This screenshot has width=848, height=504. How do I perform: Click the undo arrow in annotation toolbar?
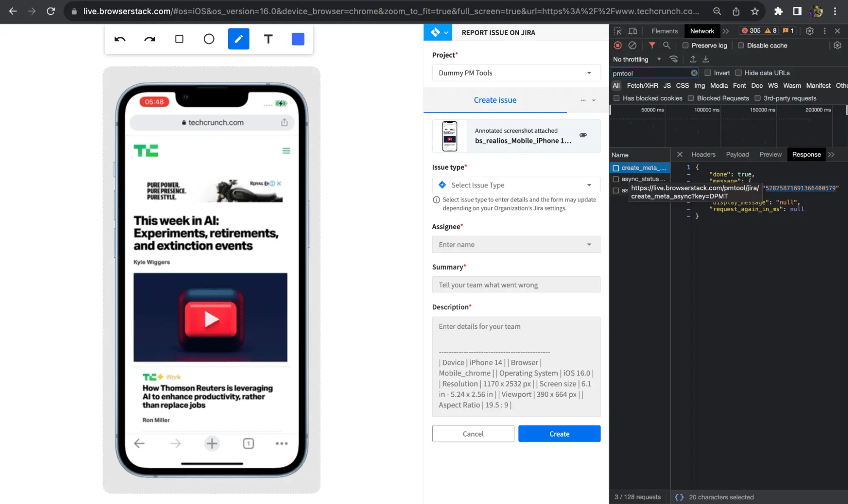tap(120, 39)
